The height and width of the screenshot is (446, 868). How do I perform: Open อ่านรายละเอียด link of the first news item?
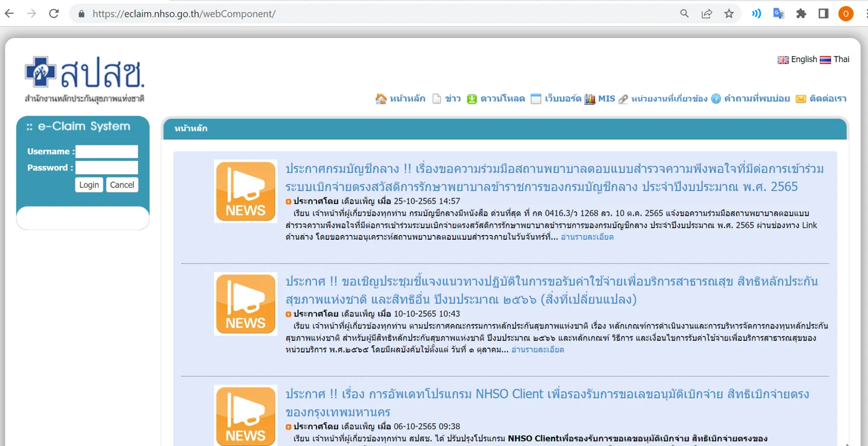[x=587, y=237]
